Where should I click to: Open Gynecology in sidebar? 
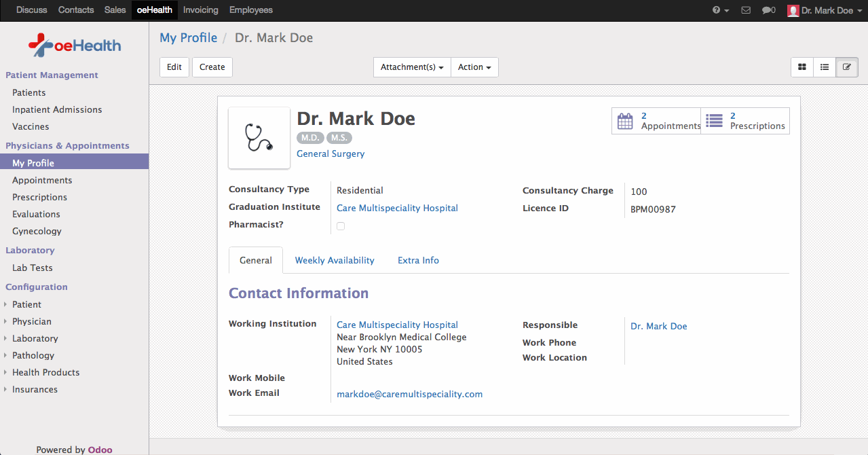pos(37,231)
